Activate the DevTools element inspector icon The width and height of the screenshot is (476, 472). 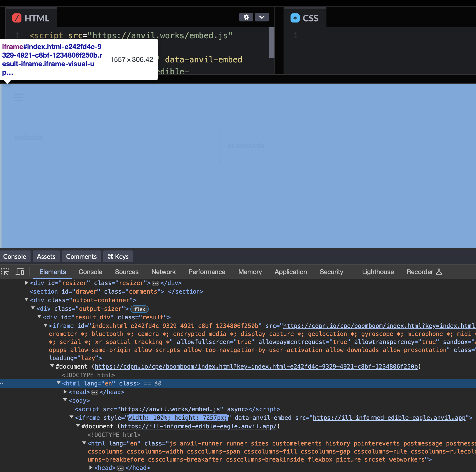coord(5,272)
